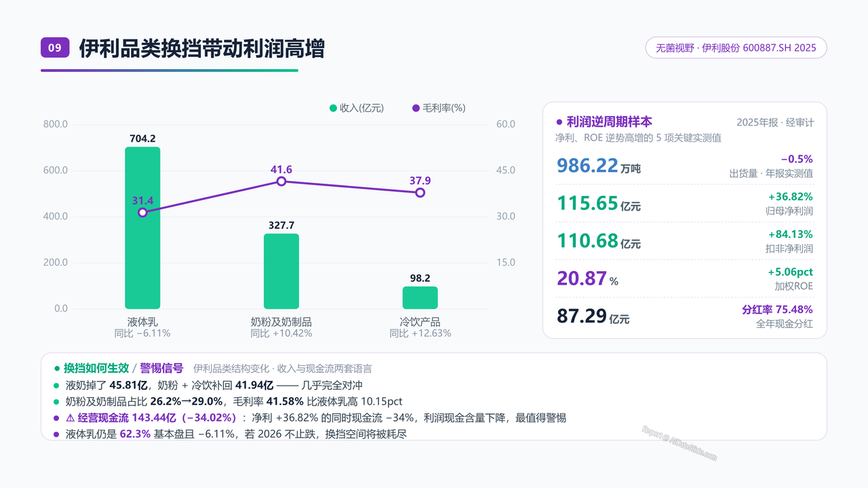868x488 pixels.
Task: Select the 同比 +10.42% text
Action: 281,333
